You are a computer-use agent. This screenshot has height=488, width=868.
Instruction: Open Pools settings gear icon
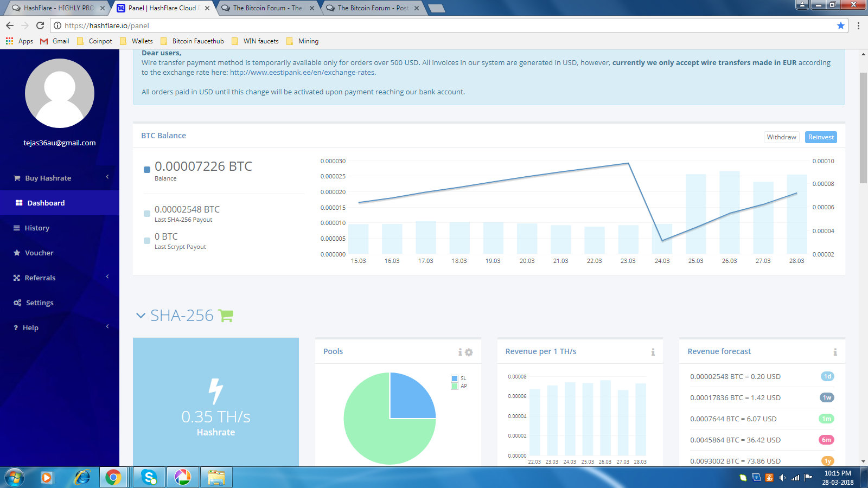469,352
